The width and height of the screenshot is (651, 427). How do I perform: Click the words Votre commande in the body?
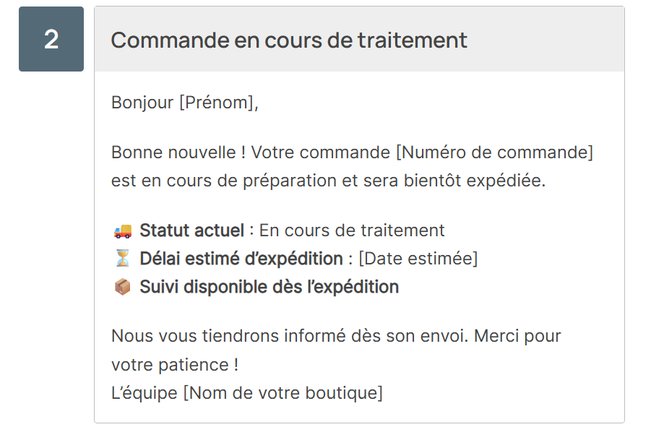click(320, 153)
